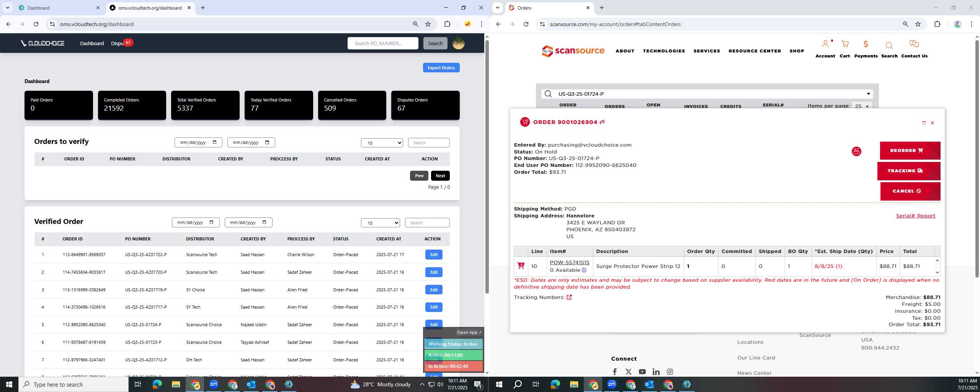Click the Our Line Card footer link
980x392 pixels.
click(x=756, y=358)
